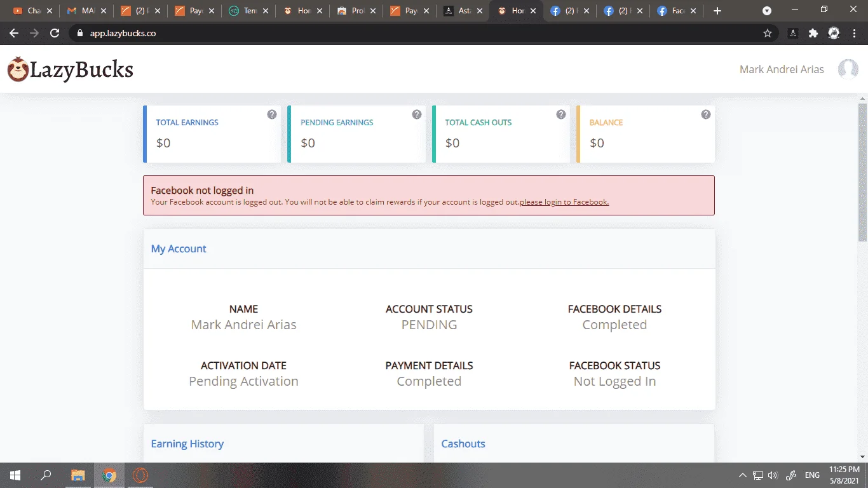The width and height of the screenshot is (868, 488).
Task: Open Windows taskbar search
Action: tap(46, 475)
